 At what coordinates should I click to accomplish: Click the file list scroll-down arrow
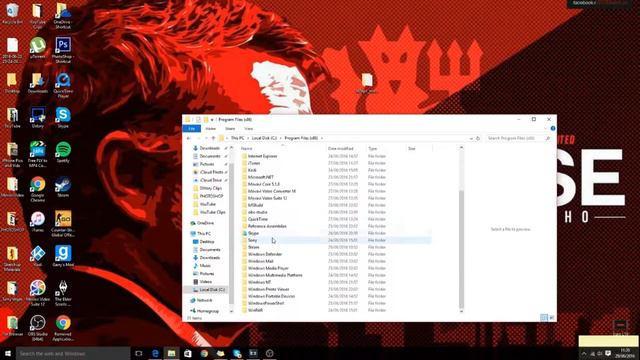[x=461, y=311]
